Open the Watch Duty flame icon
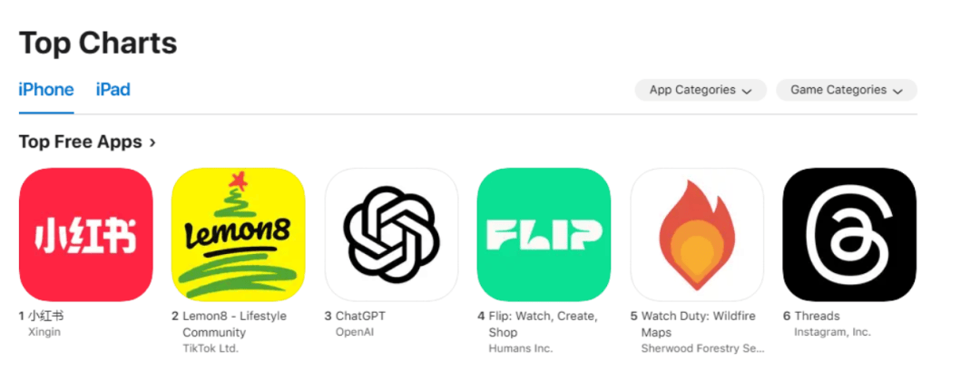Screen dimensions: 980x381 [697, 235]
